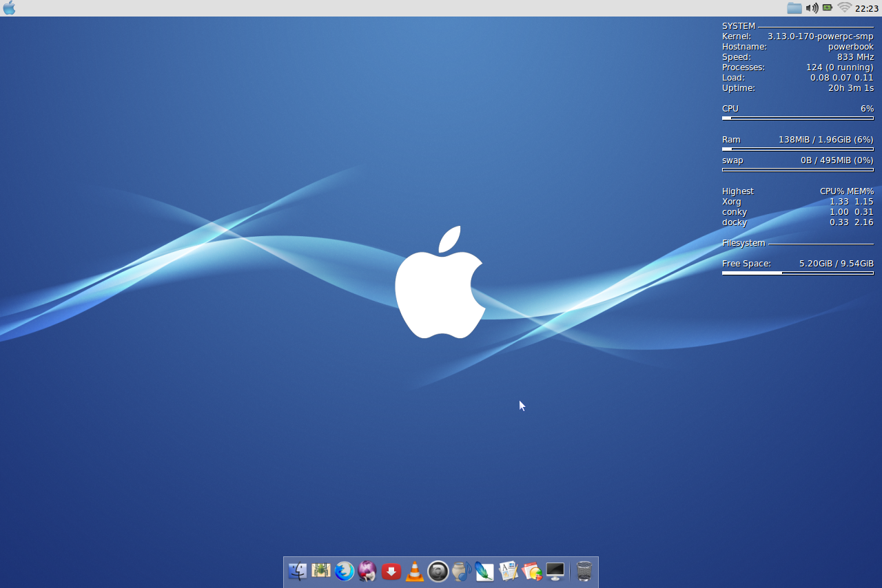Open the purple globe app in the dock
Image resolution: width=882 pixels, height=588 pixels.
click(368, 571)
